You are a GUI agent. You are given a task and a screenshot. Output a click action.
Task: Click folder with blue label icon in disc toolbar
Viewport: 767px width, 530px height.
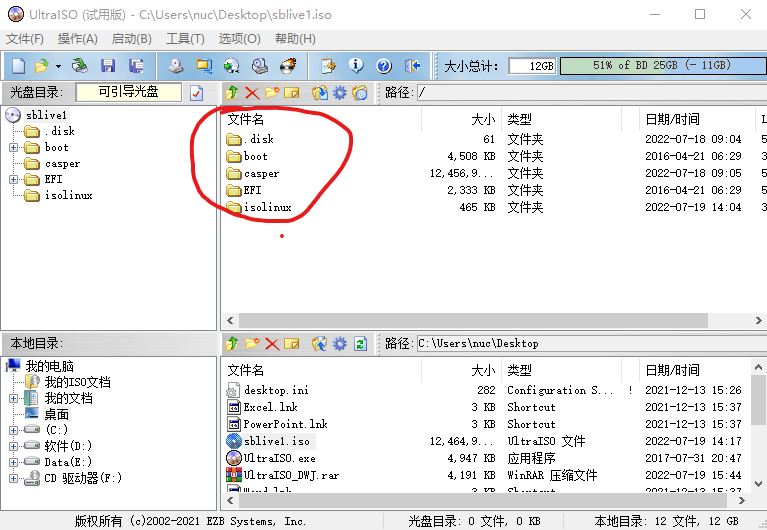click(360, 92)
